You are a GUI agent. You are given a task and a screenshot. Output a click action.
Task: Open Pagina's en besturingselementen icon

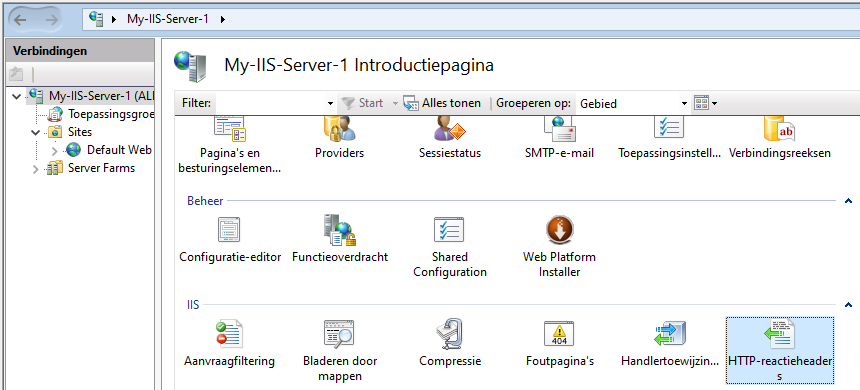click(x=230, y=129)
